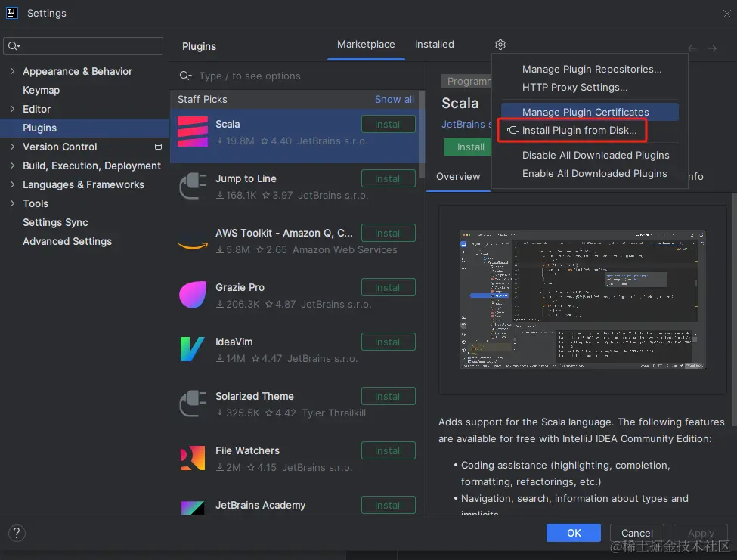Select Advanced Settings in tree

tap(67, 241)
